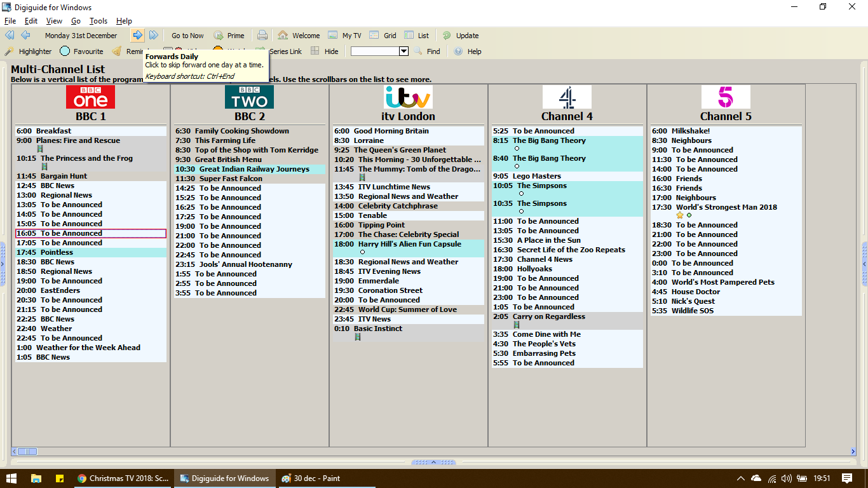
Task: Click the Channel 5 logo
Action: pos(726,97)
